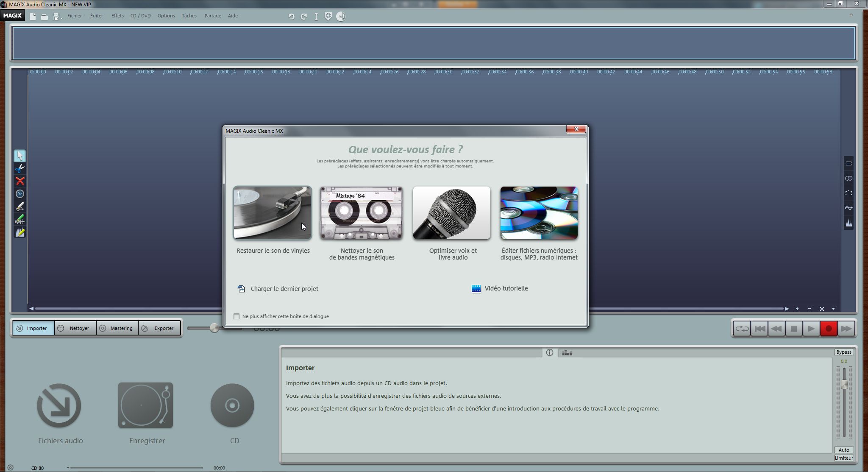Click the CD import icon

(232, 405)
